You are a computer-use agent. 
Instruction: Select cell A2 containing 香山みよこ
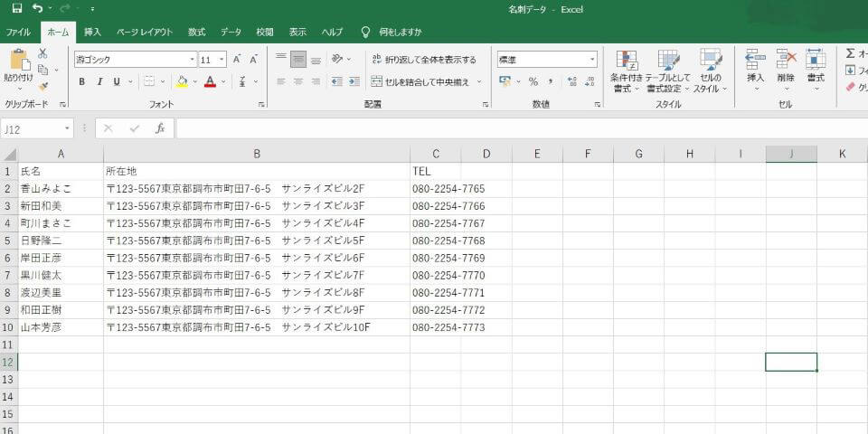[61, 189]
